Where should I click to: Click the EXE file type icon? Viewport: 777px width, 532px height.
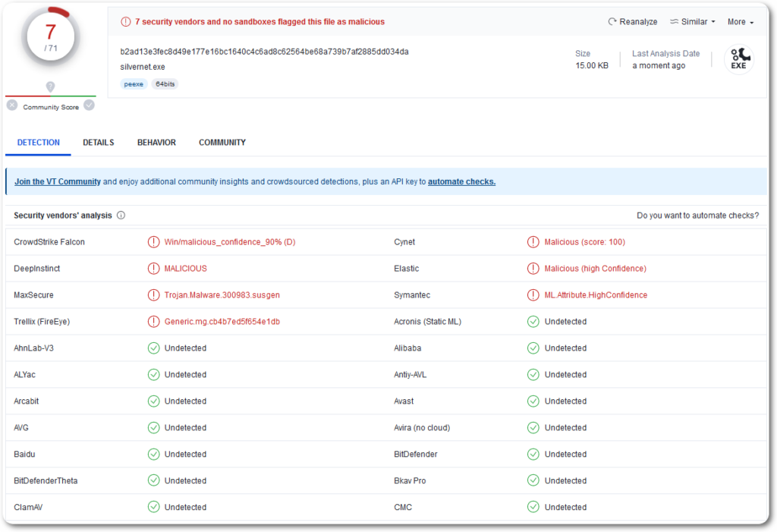(738, 59)
